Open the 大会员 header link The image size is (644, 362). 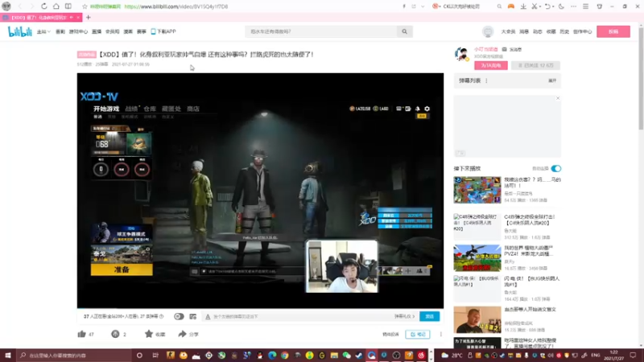(508, 31)
